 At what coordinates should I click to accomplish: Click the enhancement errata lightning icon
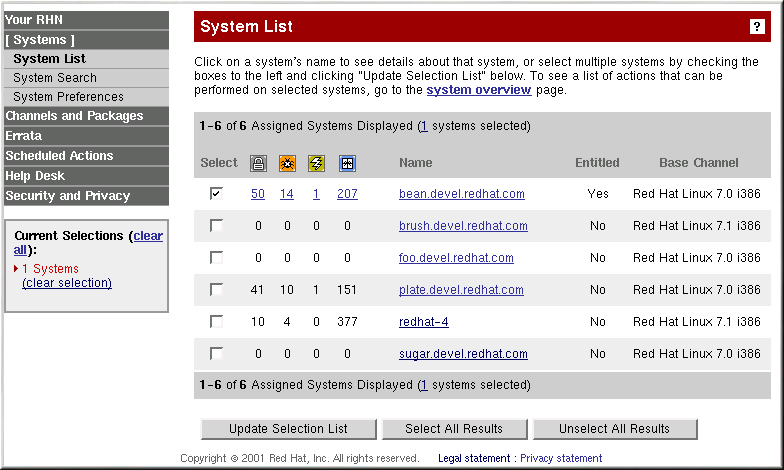[317, 163]
